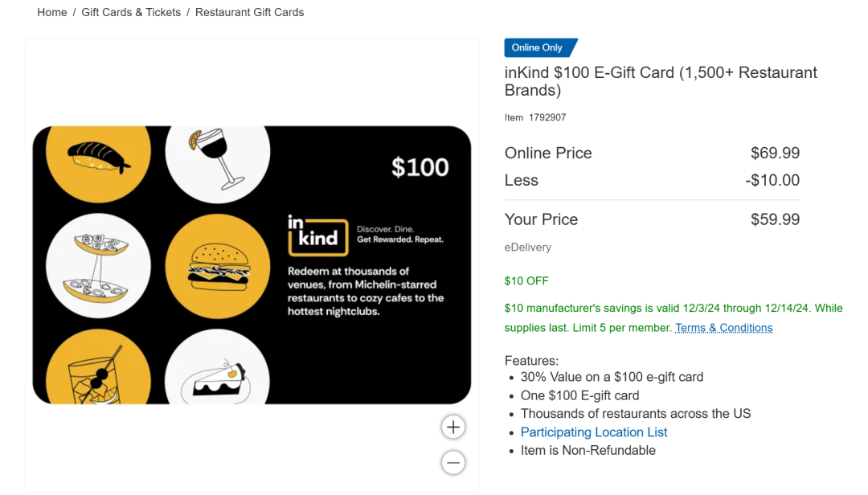This screenshot has height=495, width=868.
Task: Open Gift Cards & Tickets breadcrumb
Action: (x=131, y=12)
